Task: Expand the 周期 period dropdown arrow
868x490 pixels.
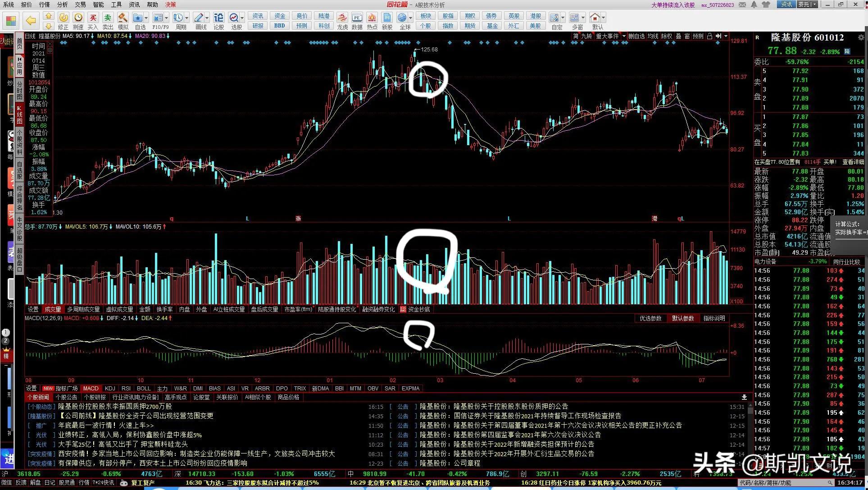Action: click(187, 18)
